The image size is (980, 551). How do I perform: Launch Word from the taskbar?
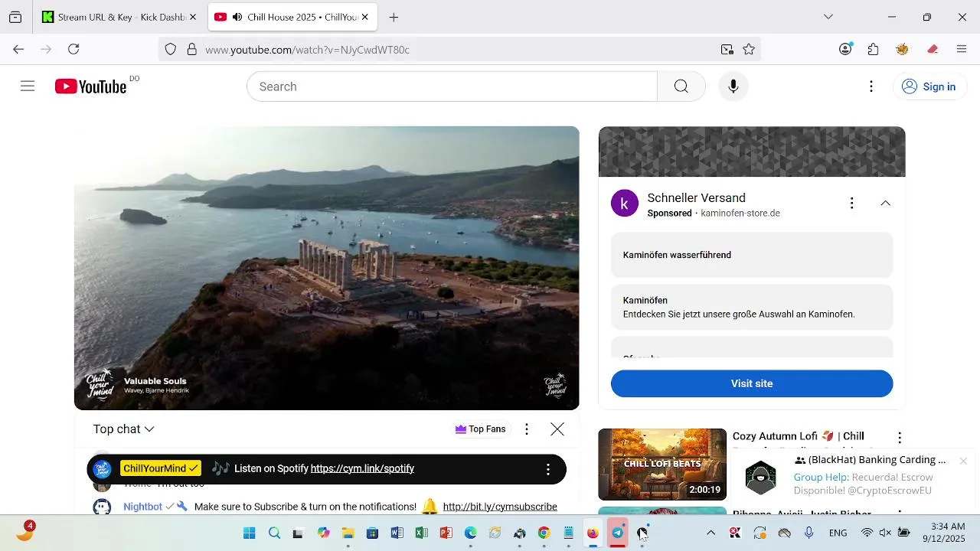[397, 533]
